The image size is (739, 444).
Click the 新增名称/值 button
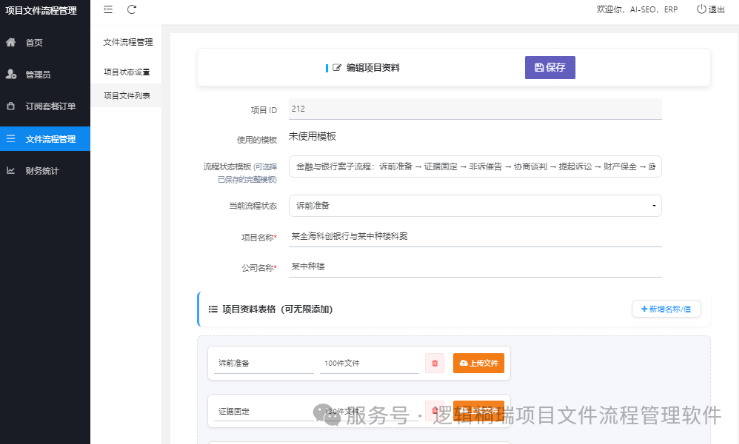666,309
